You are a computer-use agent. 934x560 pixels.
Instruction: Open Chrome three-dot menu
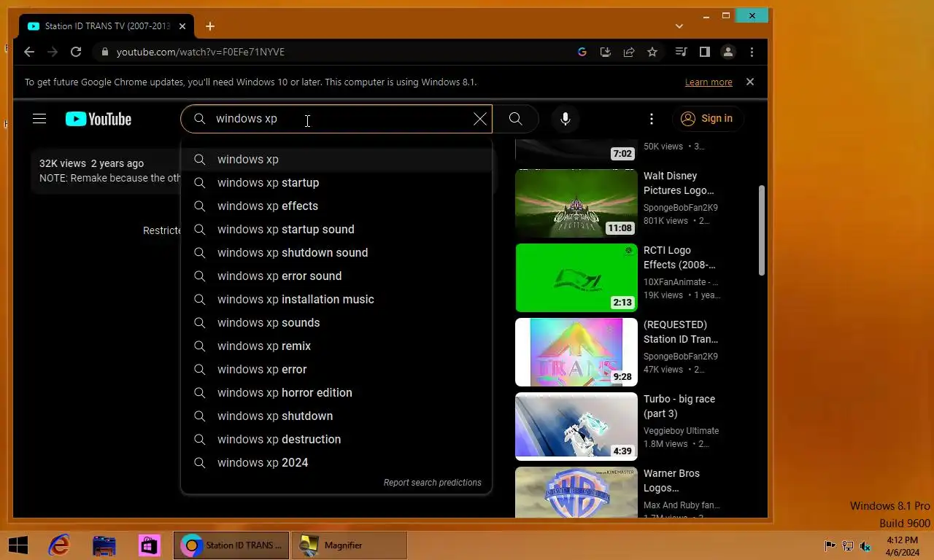(752, 52)
